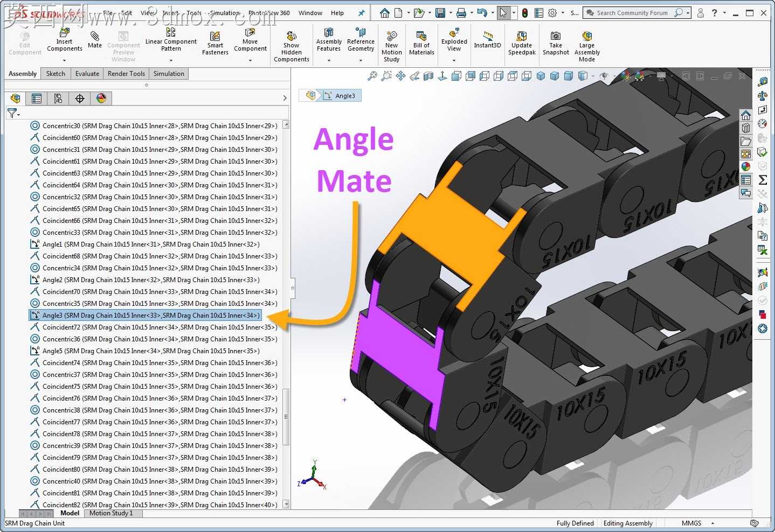Click Update Speedpak
The width and height of the screenshot is (775, 532).
coord(522,43)
